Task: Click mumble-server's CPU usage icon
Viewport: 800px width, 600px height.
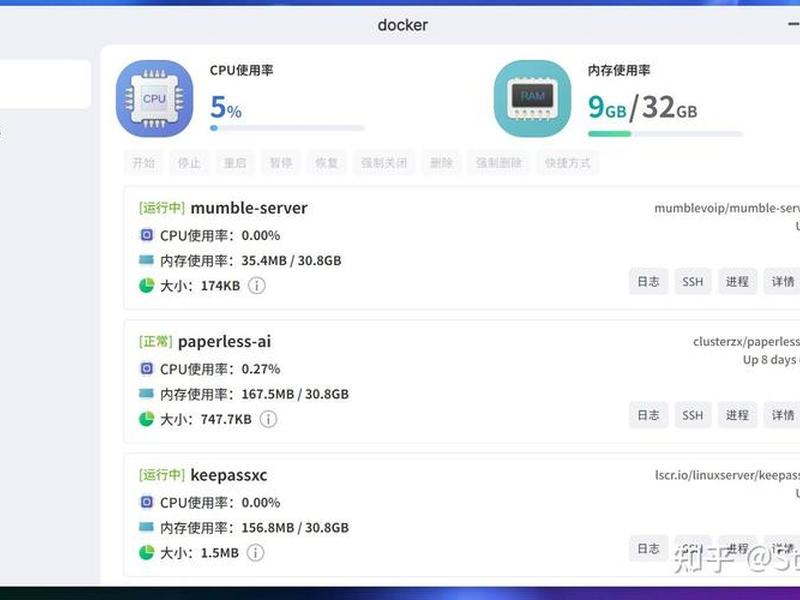Action: (146, 235)
